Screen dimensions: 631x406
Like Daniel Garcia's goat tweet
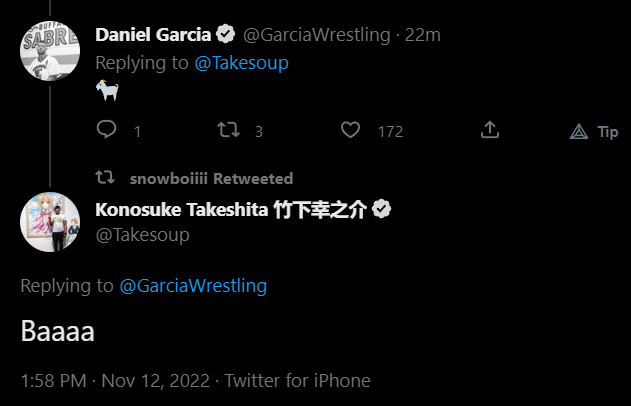click(350, 130)
